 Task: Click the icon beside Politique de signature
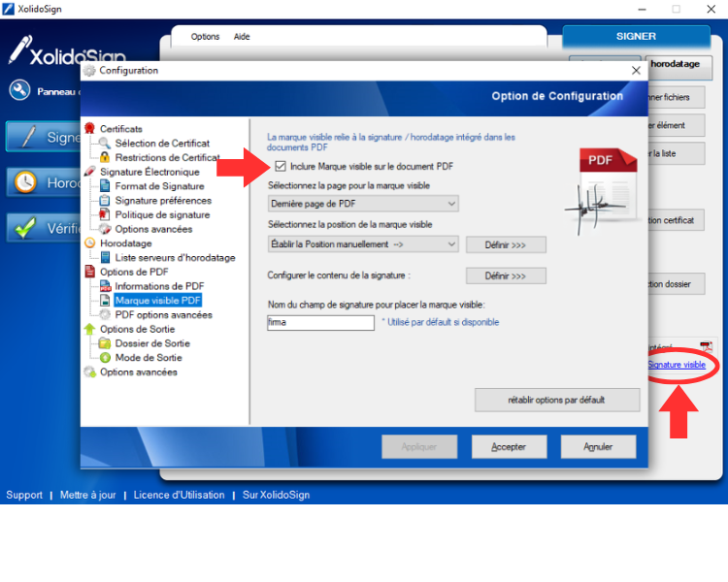pos(105,214)
